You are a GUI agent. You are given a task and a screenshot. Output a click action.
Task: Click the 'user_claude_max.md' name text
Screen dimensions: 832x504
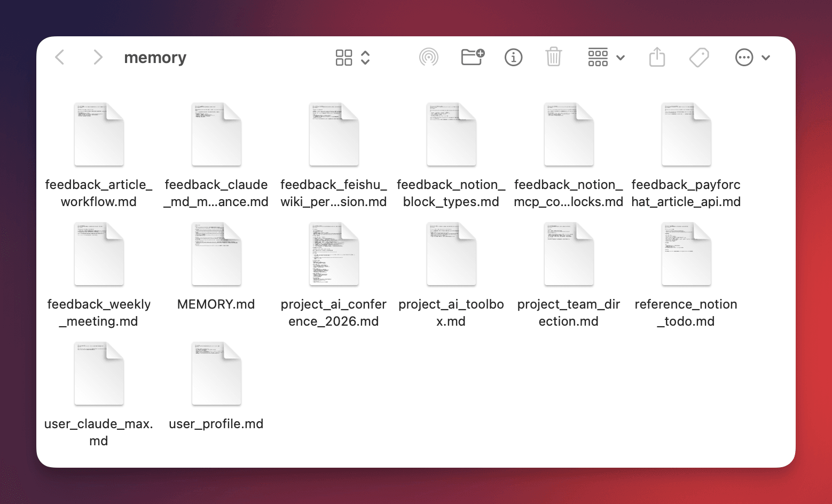point(99,432)
